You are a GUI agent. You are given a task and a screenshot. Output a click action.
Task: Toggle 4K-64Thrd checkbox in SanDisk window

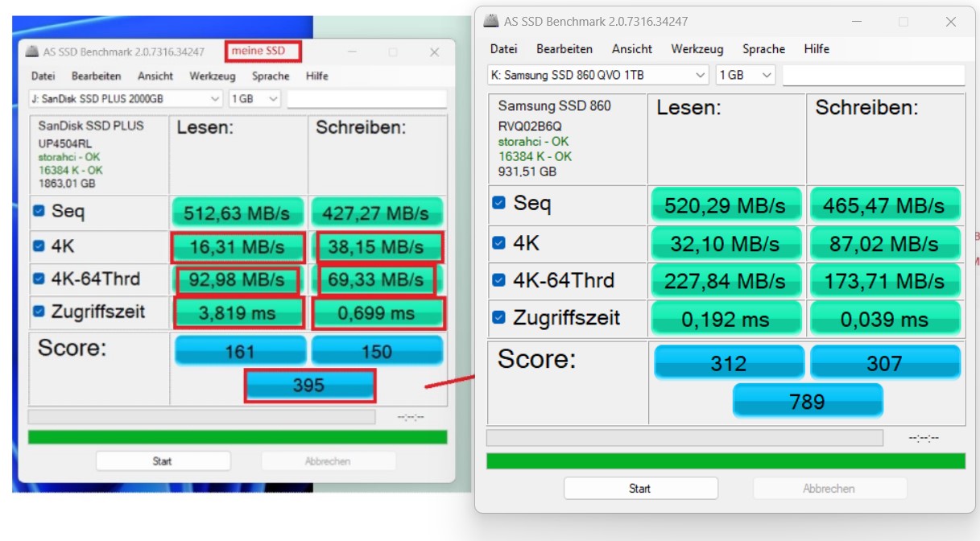pyautogui.click(x=39, y=279)
